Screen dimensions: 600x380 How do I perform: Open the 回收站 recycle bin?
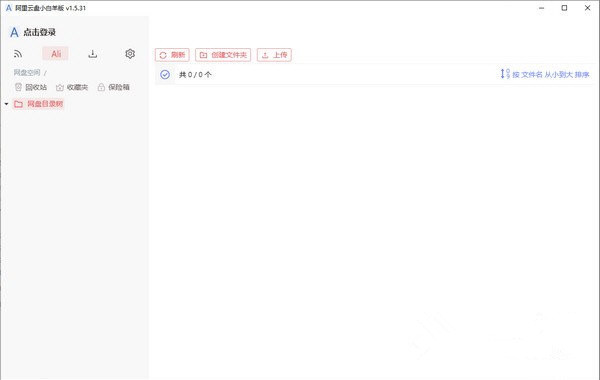[31, 87]
